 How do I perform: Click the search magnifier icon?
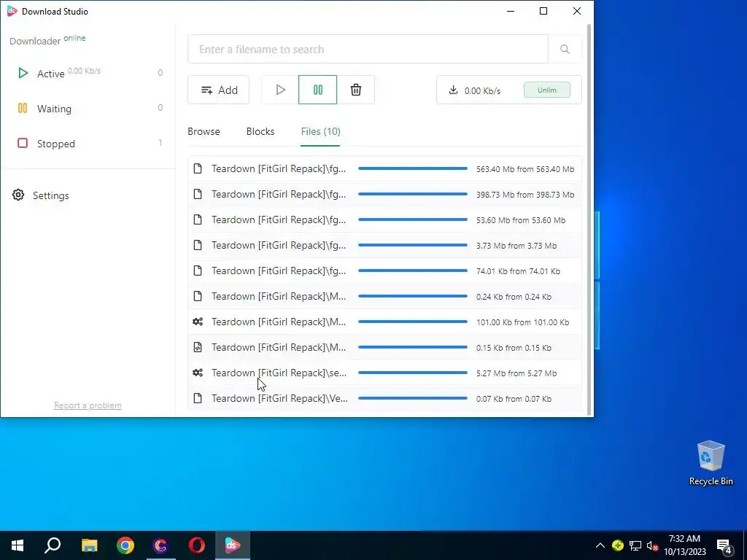click(x=565, y=49)
